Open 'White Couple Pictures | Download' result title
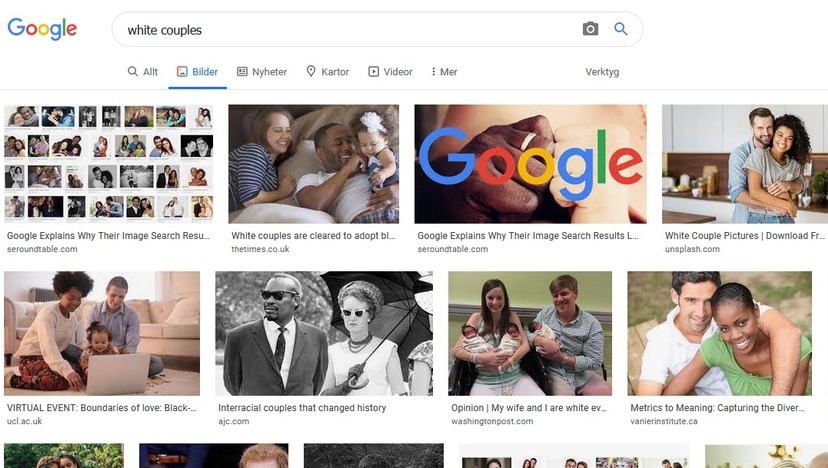The image size is (828, 468). 744,236
